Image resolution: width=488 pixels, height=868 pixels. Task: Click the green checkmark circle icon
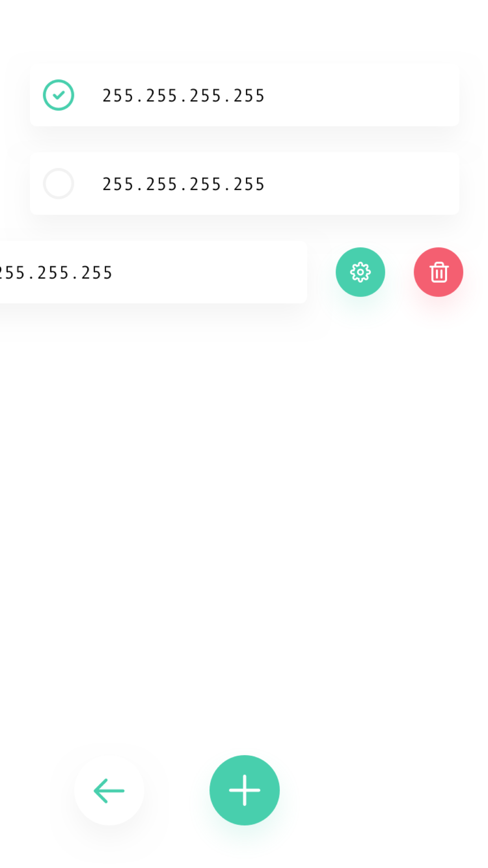pos(59,95)
